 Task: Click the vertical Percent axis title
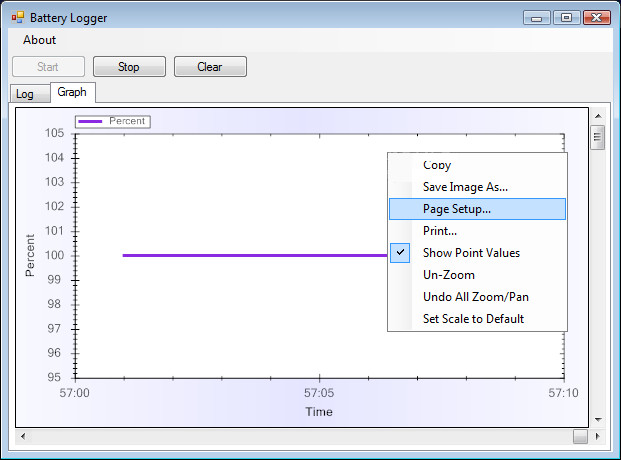(30, 255)
